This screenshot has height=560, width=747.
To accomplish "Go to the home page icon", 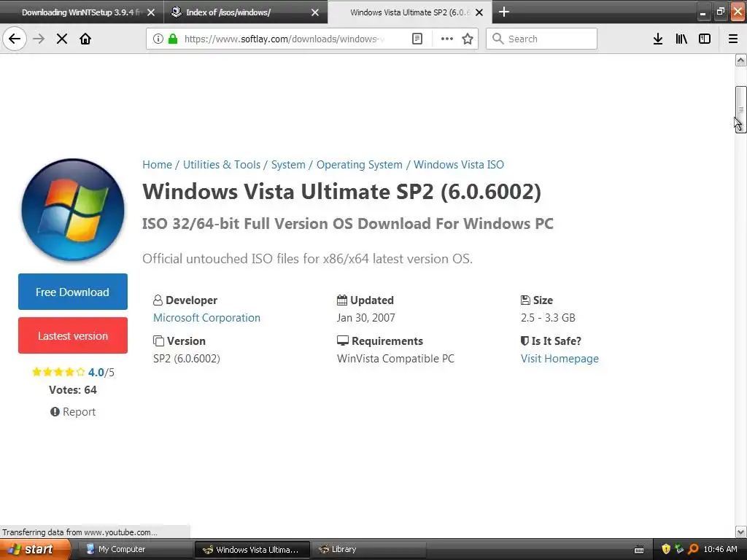I will pyautogui.click(x=85, y=39).
